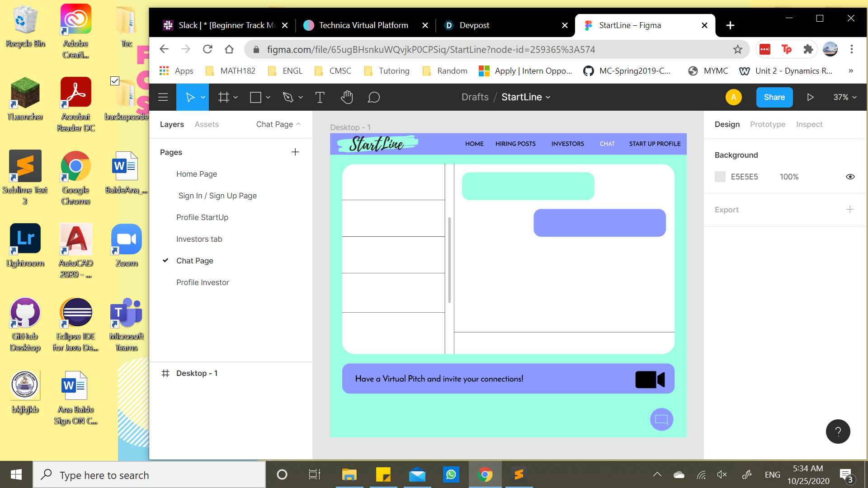Open the StartLine file name dropdown
The height and width of the screenshot is (488, 868).
526,97
